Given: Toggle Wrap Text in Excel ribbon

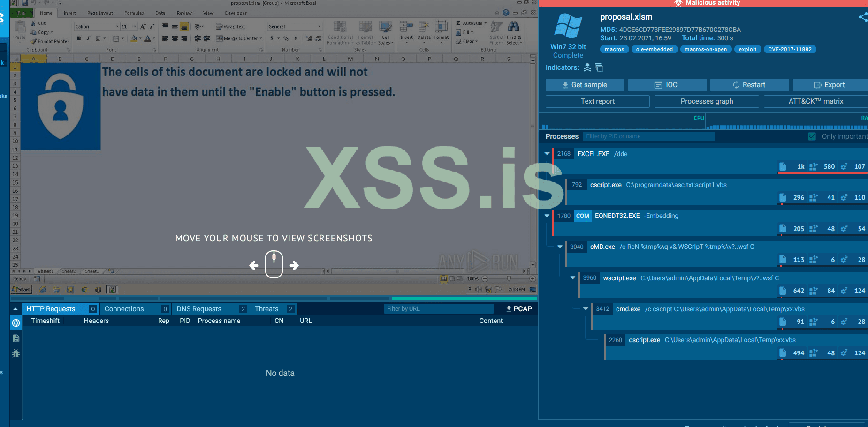Looking at the screenshot, I should click(231, 27).
